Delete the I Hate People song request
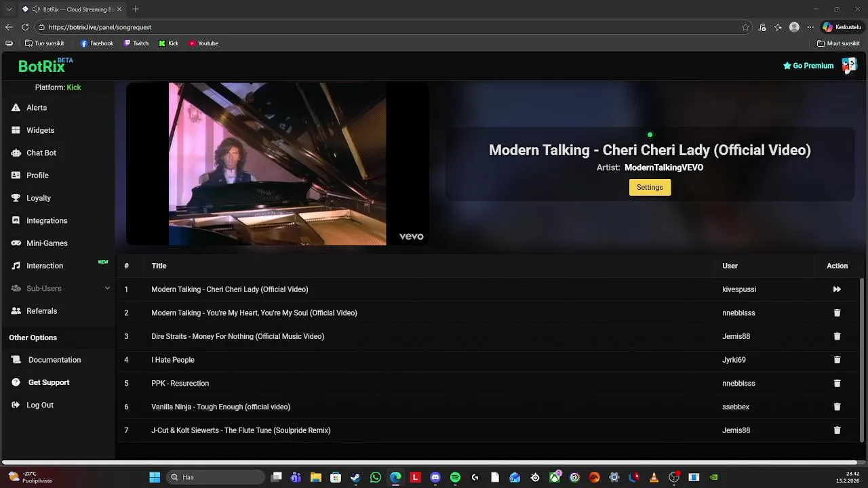 [837, 360]
